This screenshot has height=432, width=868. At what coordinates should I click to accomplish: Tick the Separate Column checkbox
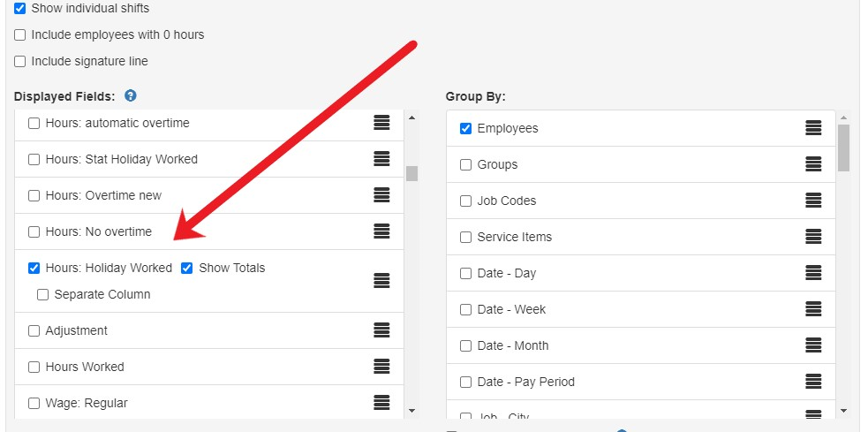click(x=42, y=295)
